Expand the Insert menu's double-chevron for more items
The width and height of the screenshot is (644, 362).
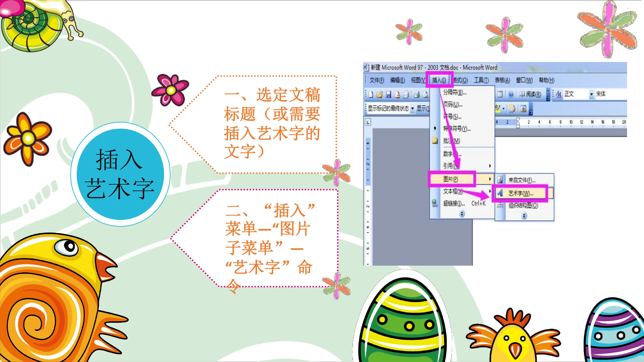click(x=462, y=214)
